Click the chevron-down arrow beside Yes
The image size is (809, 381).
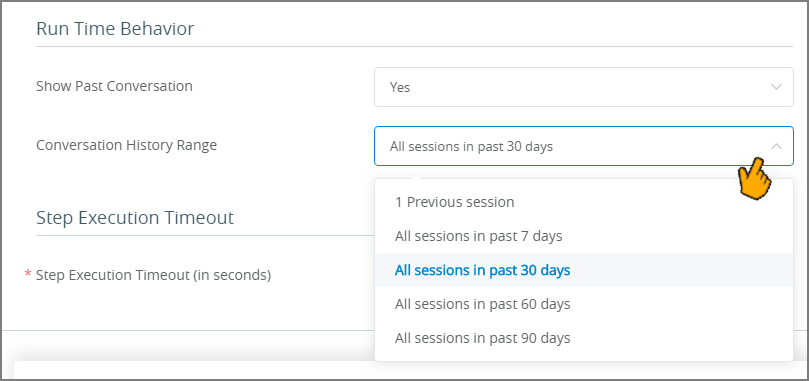click(x=776, y=87)
